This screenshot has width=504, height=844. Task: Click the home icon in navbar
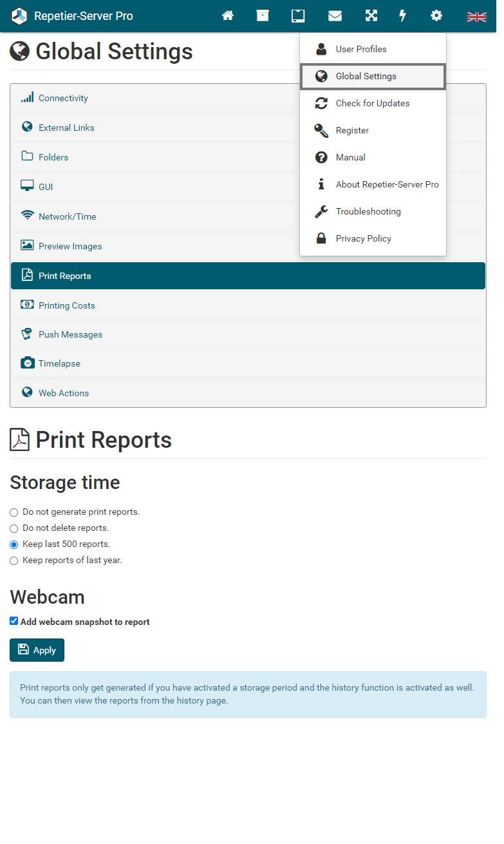(x=227, y=16)
